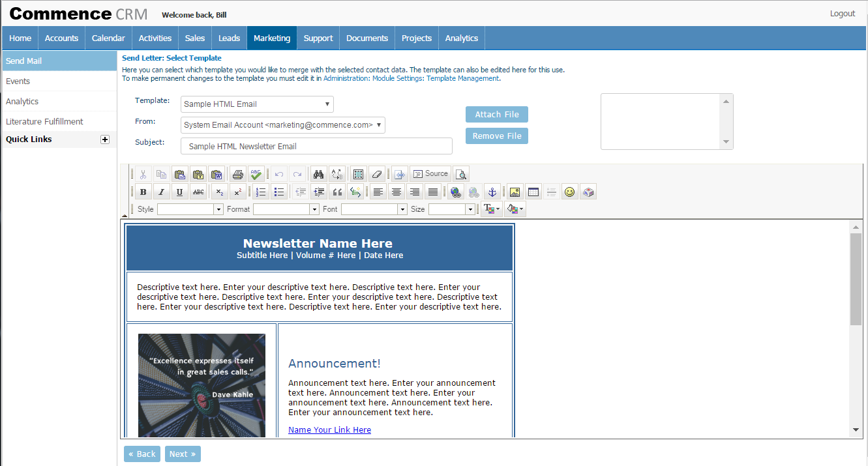Toggle strikethrough formatting

[x=198, y=192]
